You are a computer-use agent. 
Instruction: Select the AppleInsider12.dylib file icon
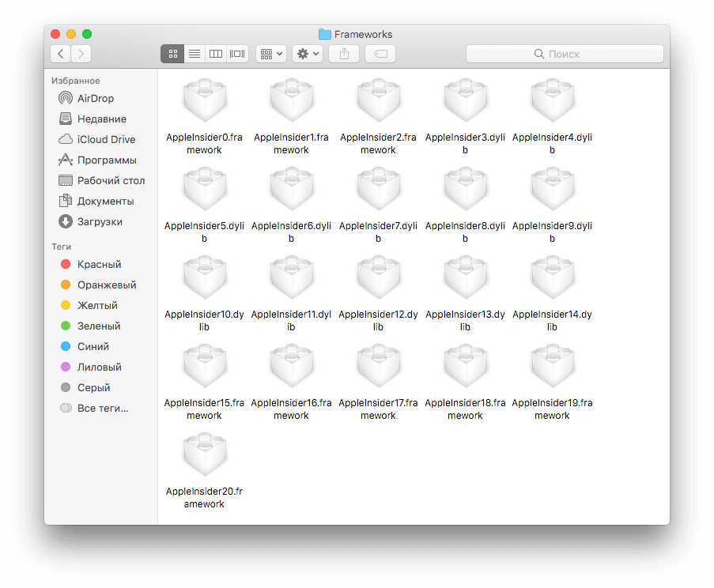click(379, 277)
